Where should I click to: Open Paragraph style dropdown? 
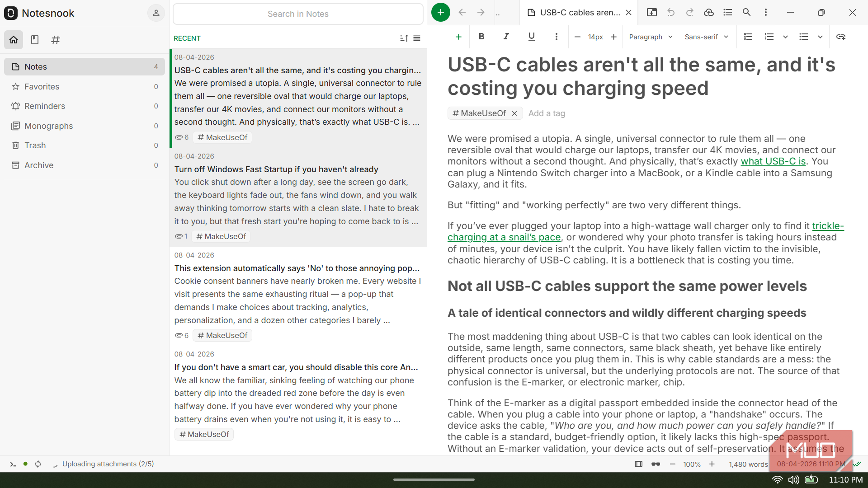651,37
